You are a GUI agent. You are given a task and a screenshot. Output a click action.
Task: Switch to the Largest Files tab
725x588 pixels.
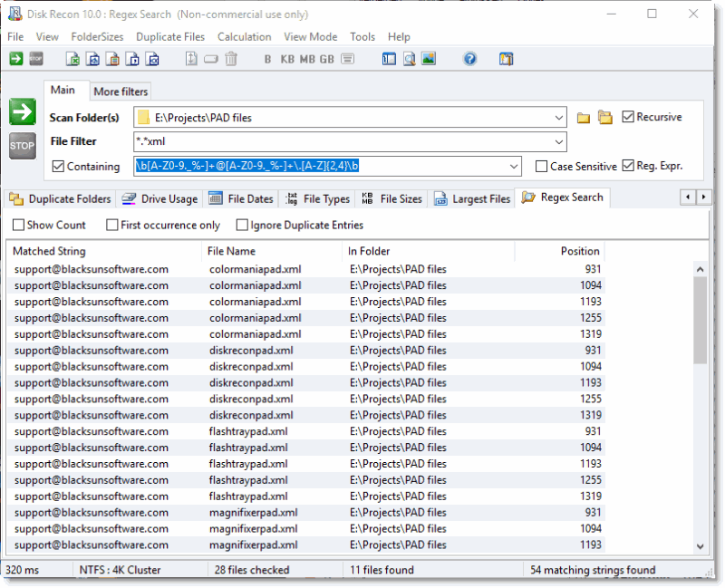(x=472, y=199)
